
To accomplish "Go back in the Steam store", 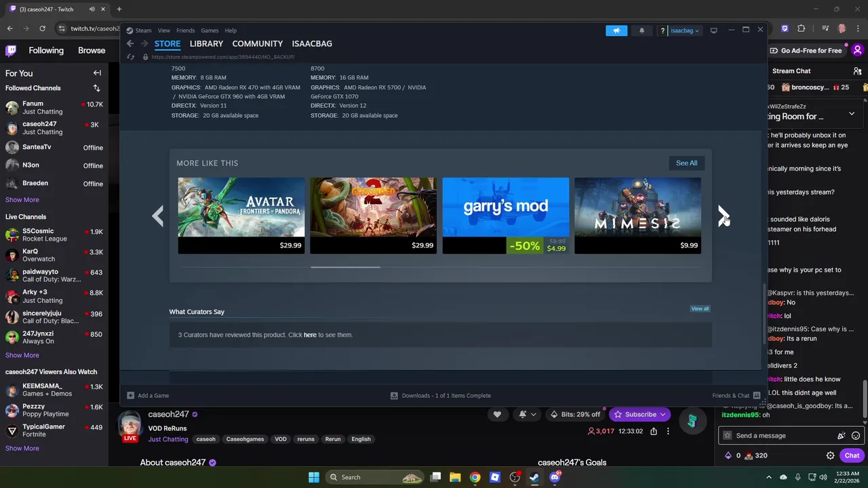I will coord(130,43).
